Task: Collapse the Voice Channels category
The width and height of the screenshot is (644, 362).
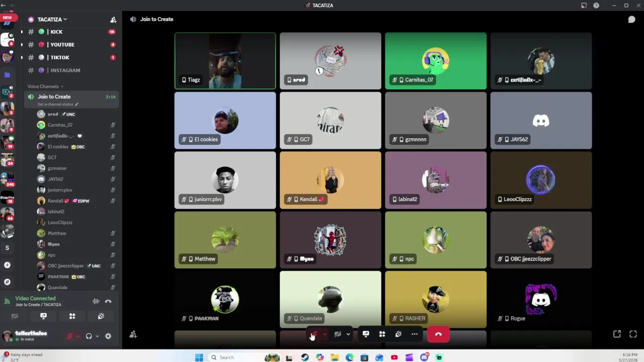Action: [45, 86]
